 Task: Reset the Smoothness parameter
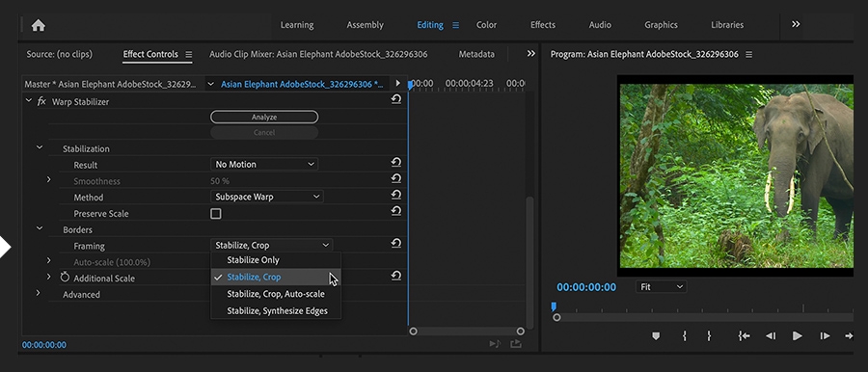pos(395,179)
